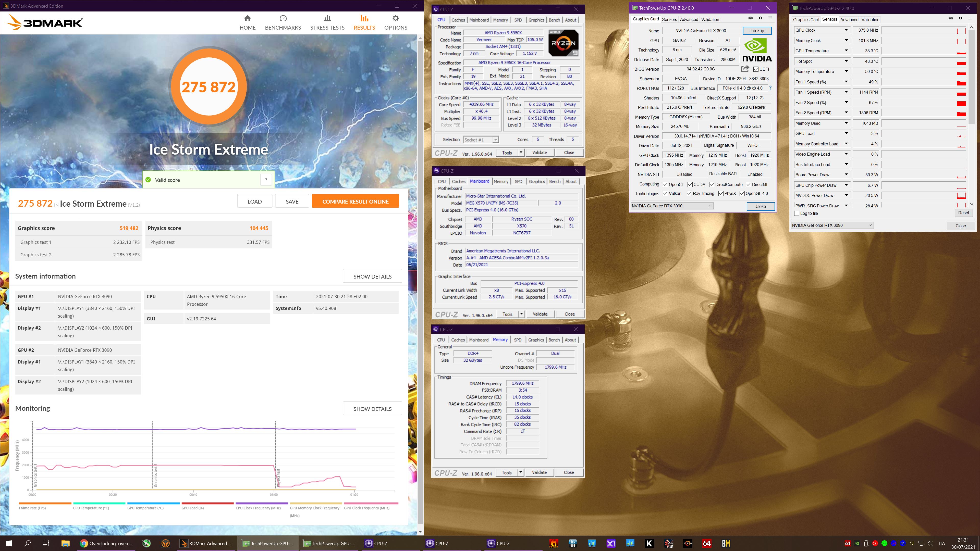Open taskbar search magnifier
Image resolution: width=980 pixels, height=551 pixels.
tap(27, 543)
